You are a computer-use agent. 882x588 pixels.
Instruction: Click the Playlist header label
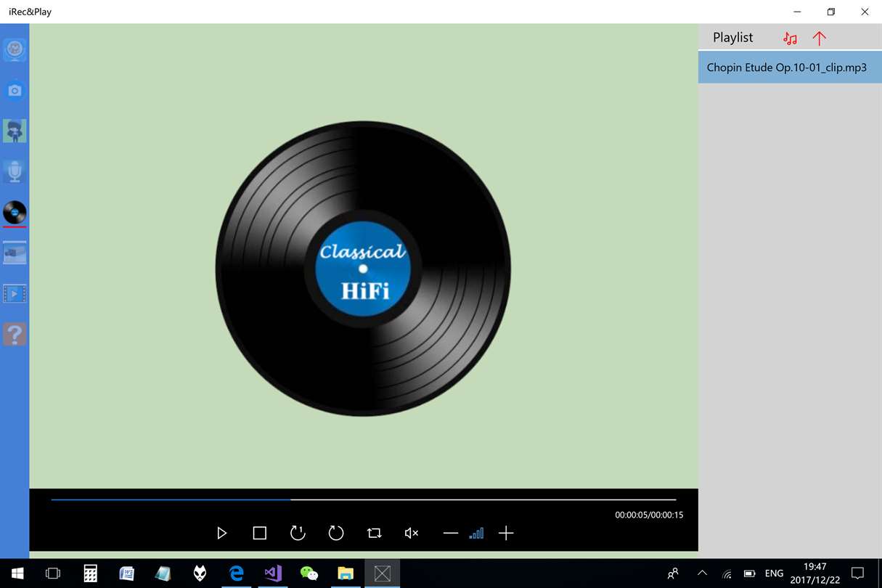(x=733, y=38)
